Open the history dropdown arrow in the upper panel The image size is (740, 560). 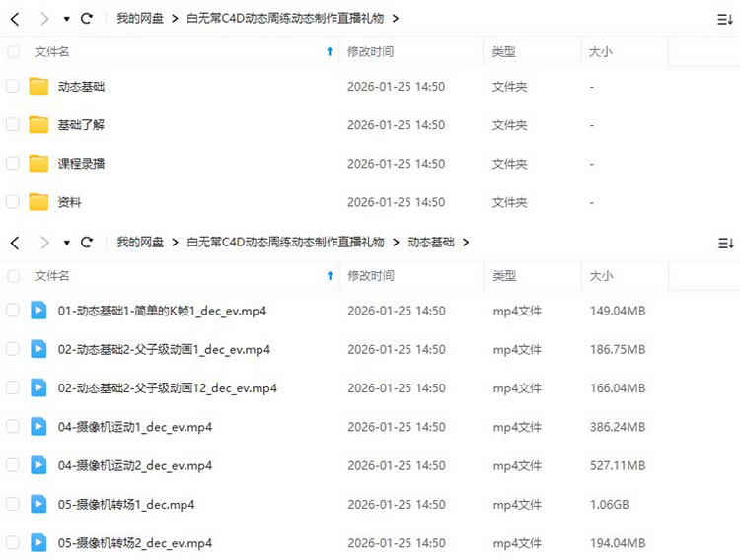tap(66, 19)
